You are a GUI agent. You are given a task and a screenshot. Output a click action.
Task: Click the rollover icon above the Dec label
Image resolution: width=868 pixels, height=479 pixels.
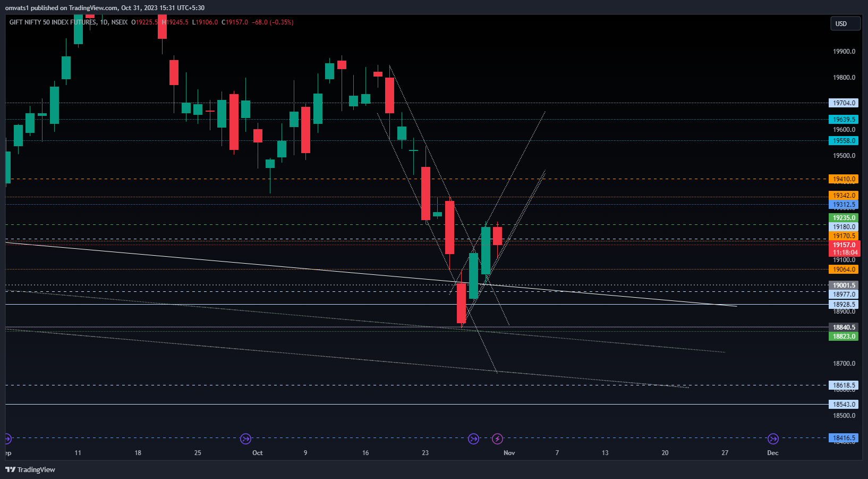point(773,439)
